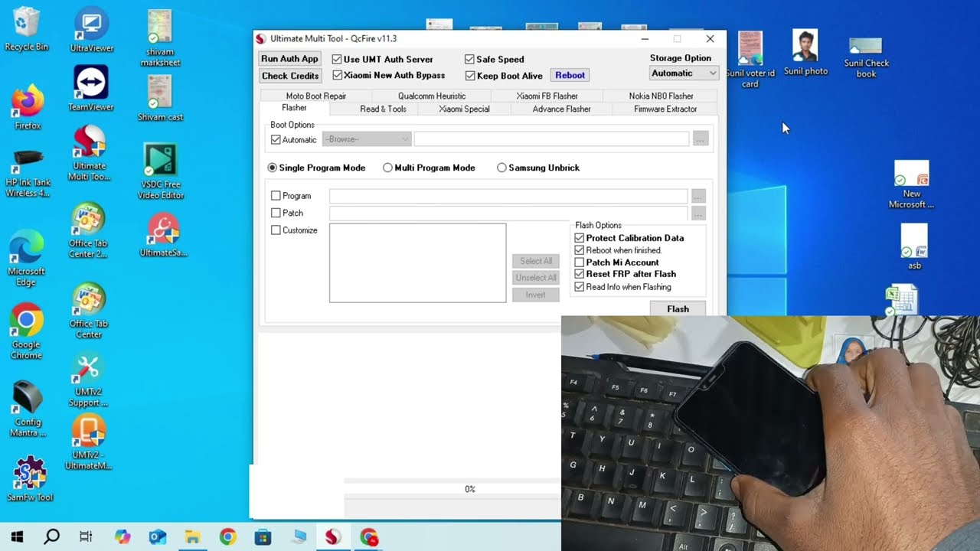
Task: Toggle Protect Calibration Data option
Action: pos(629,238)
